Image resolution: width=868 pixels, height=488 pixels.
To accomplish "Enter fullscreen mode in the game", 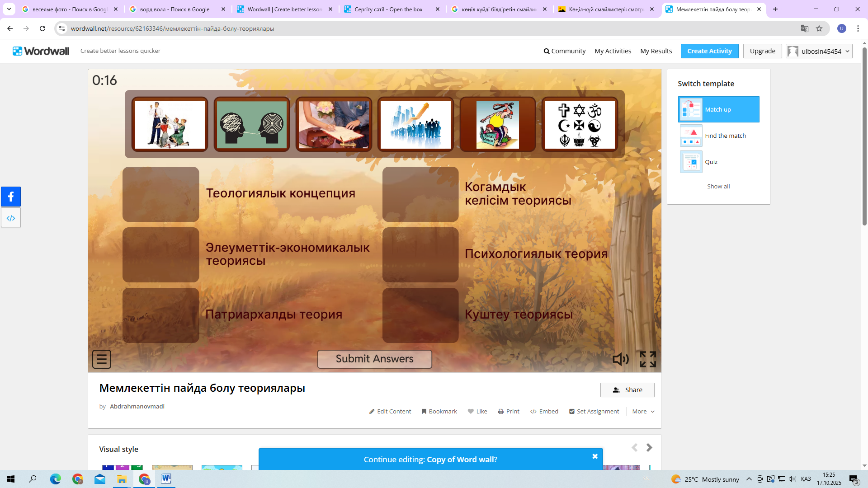I will pos(647,359).
